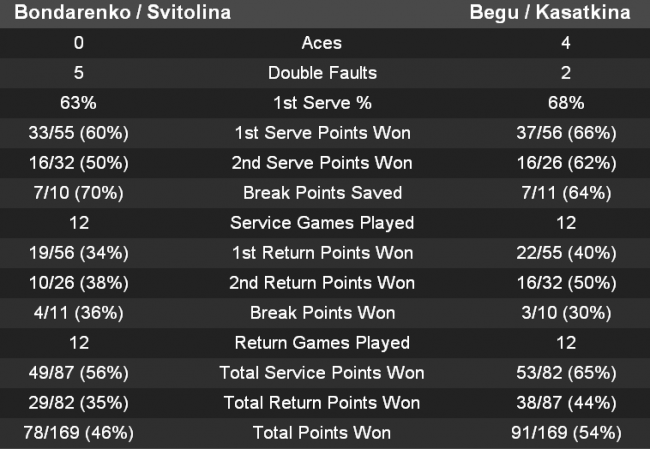The image size is (650, 449).
Task: Click the Total Points Won label
Action: point(321,433)
